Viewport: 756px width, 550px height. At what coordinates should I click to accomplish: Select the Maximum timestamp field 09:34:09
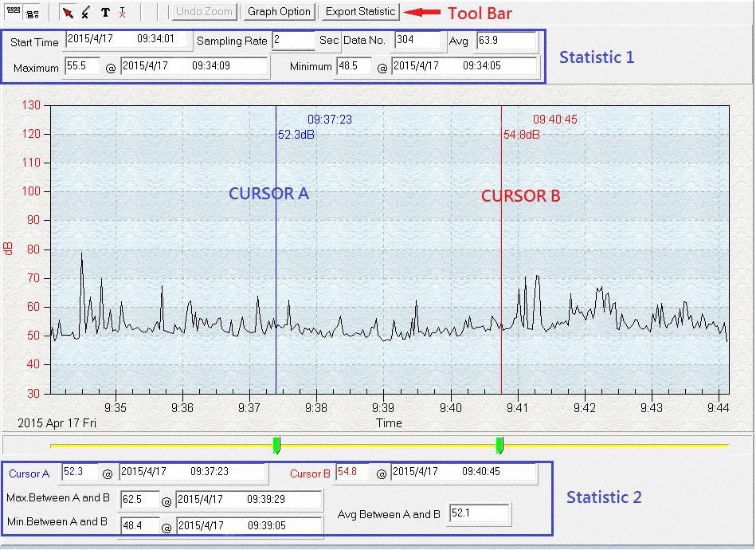194,66
